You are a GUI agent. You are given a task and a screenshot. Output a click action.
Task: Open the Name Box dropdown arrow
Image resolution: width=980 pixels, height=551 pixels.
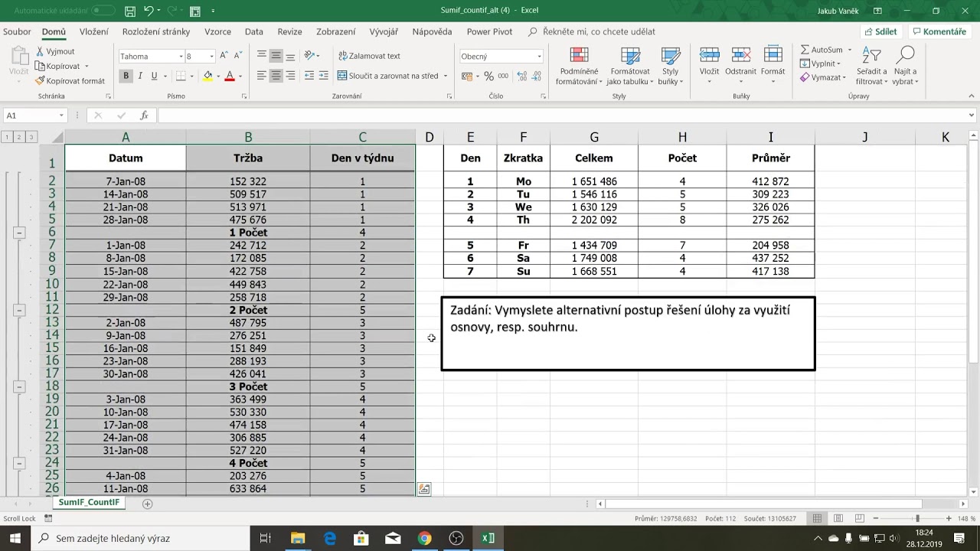click(x=62, y=116)
